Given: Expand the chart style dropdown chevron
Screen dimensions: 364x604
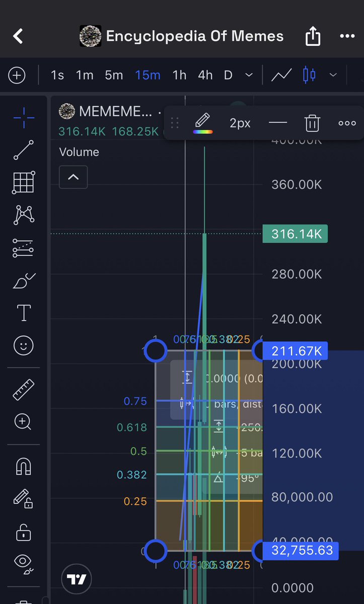Looking at the screenshot, I should [x=333, y=75].
